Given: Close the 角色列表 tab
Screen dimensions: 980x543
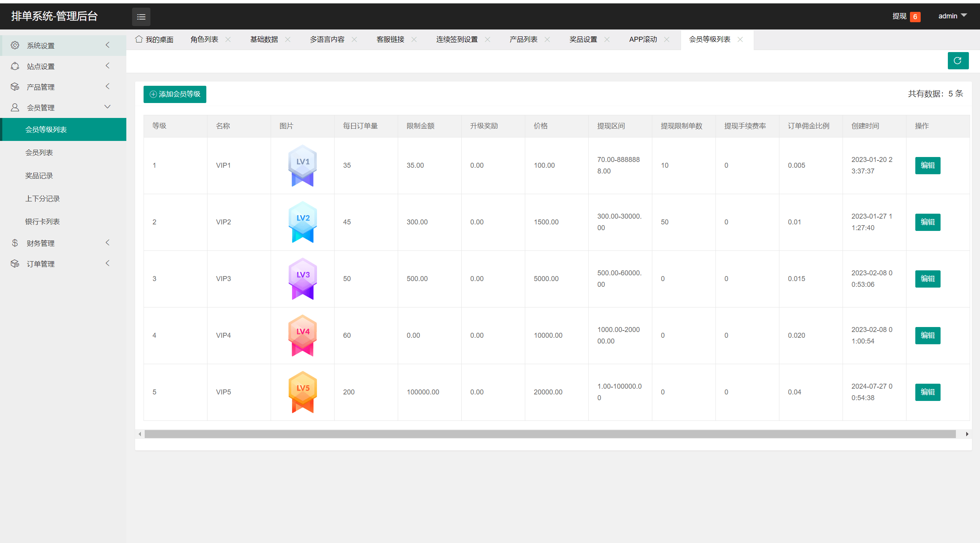Looking at the screenshot, I should pyautogui.click(x=228, y=39).
